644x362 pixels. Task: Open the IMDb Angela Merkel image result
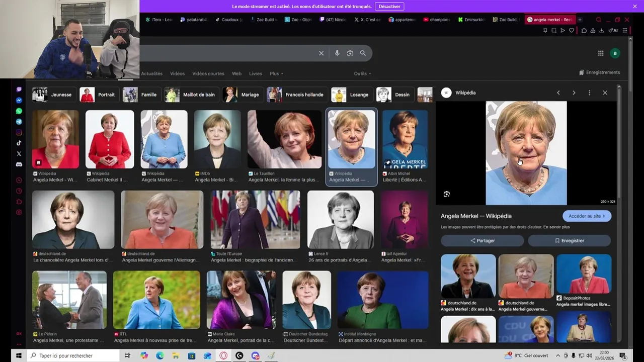(x=217, y=139)
